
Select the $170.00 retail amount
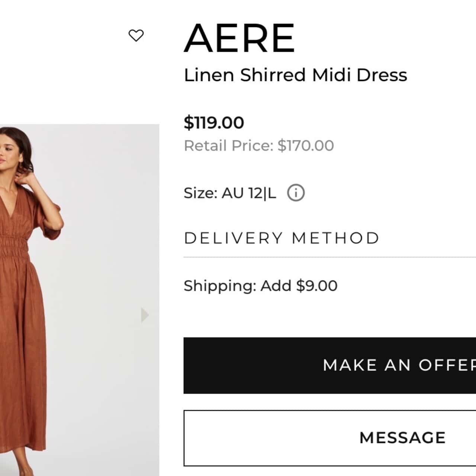point(306,146)
